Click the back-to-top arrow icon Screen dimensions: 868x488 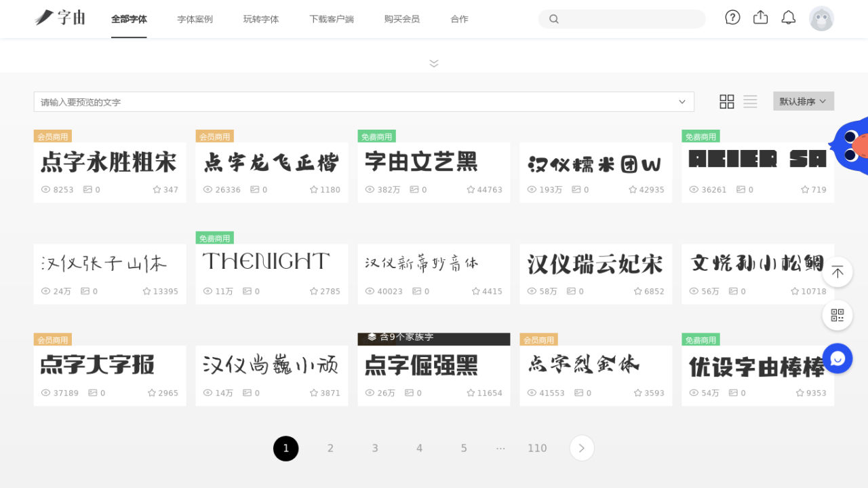pyautogui.click(x=837, y=271)
